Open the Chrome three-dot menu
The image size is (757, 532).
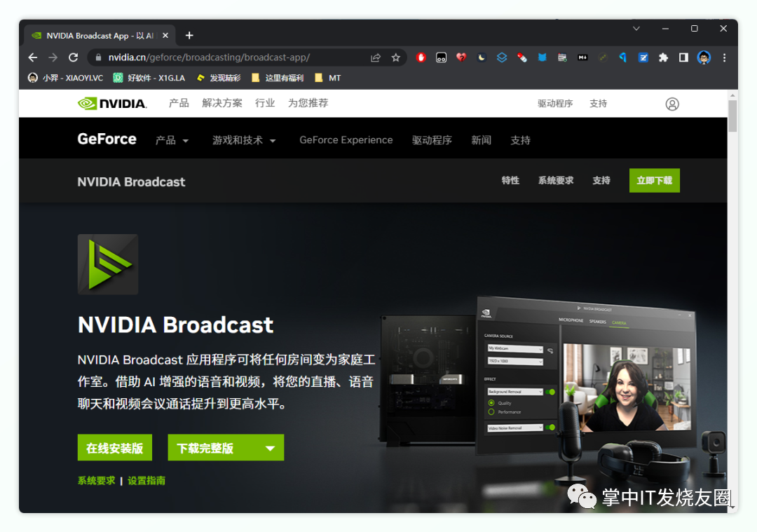tap(724, 57)
